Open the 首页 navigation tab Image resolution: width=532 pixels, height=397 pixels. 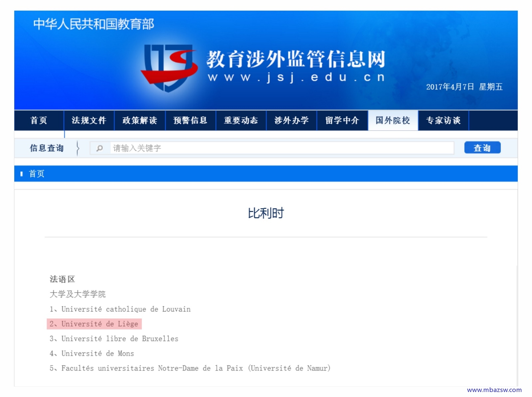pos(39,120)
